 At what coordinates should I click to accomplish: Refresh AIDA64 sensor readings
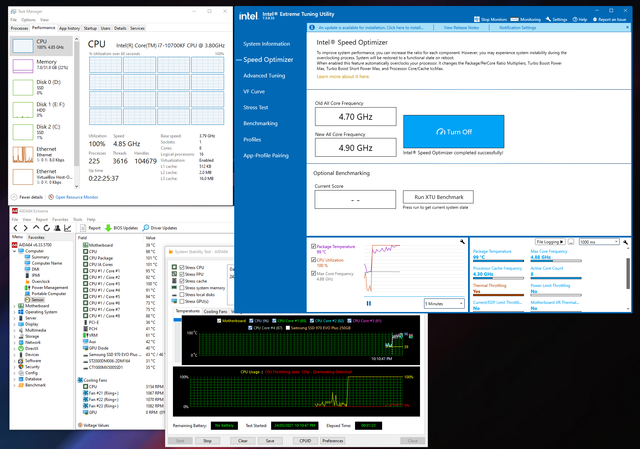47,228
